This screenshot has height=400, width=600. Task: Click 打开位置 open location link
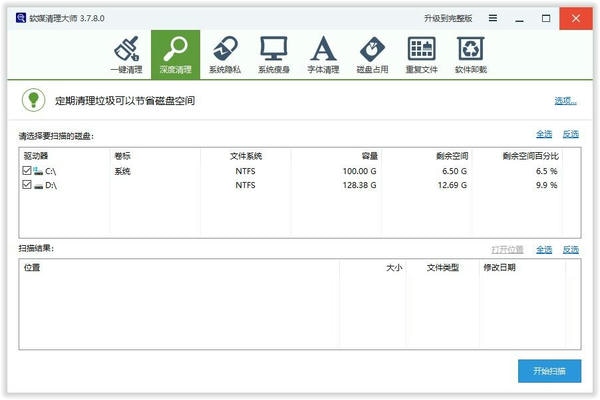[x=507, y=250]
